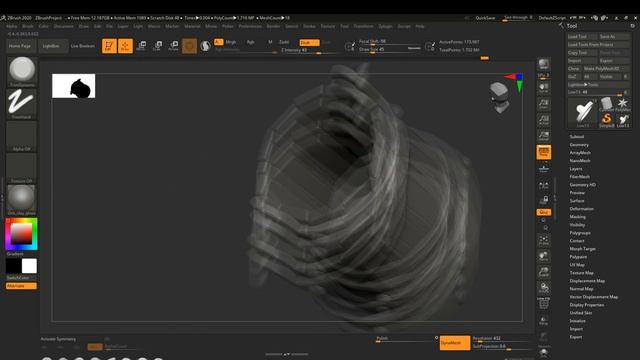Toggle the PolyF line fill icon
Screen dimensions: 640x360
point(544,304)
